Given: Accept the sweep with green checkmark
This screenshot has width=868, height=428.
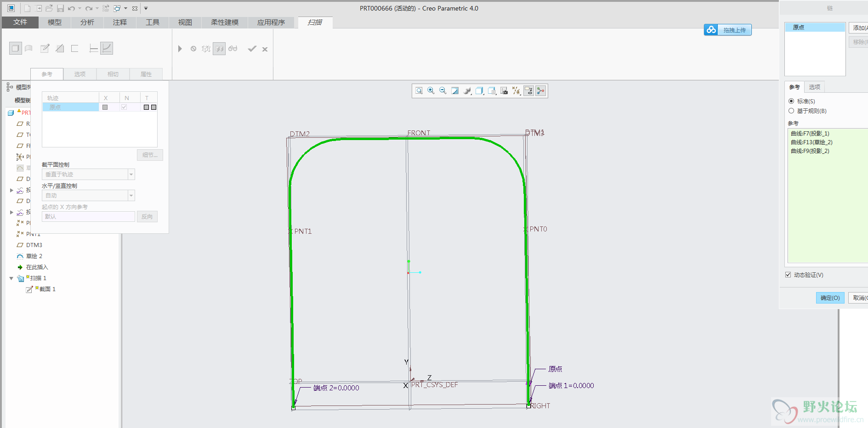Looking at the screenshot, I should [252, 49].
